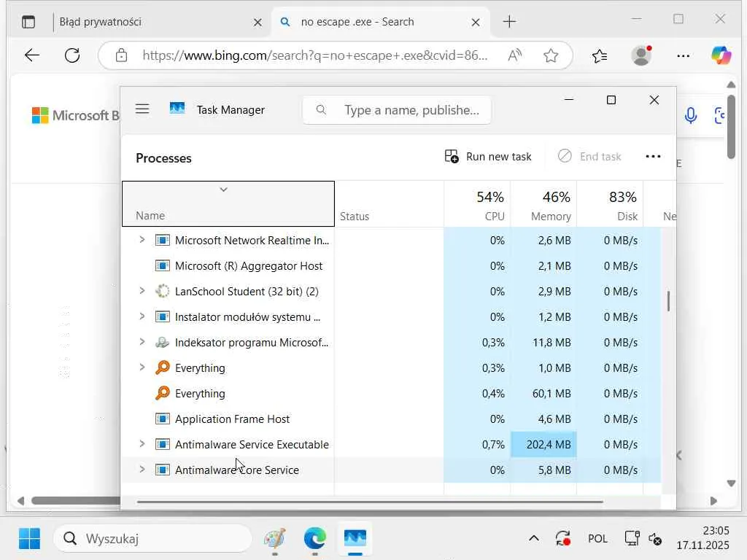Click the Antimalware Core Service icon
The height and width of the screenshot is (560, 747).
click(163, 470)
